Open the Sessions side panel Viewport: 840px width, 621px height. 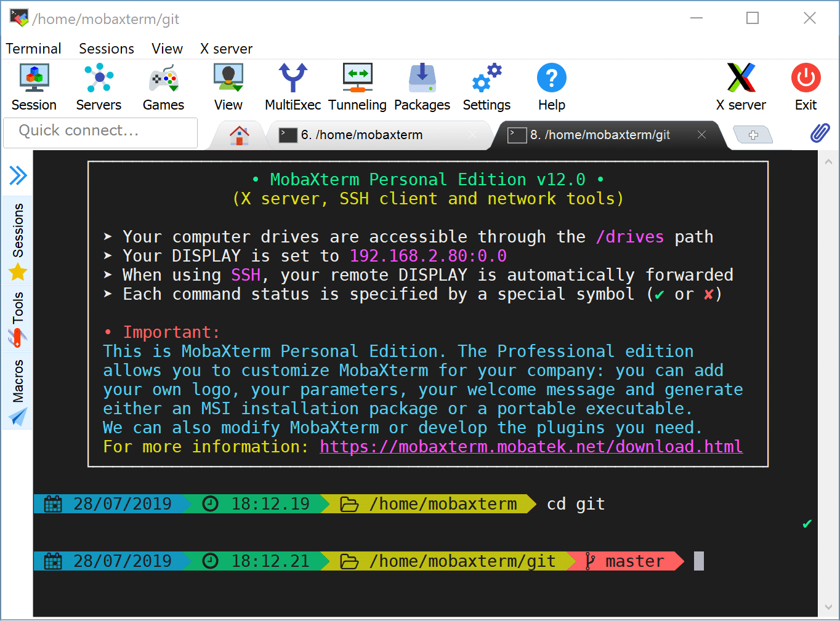(x=18, y=240)
